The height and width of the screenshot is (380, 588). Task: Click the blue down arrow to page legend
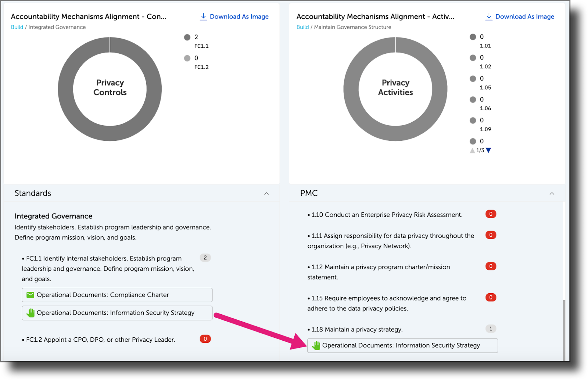(x=489, y=150)
